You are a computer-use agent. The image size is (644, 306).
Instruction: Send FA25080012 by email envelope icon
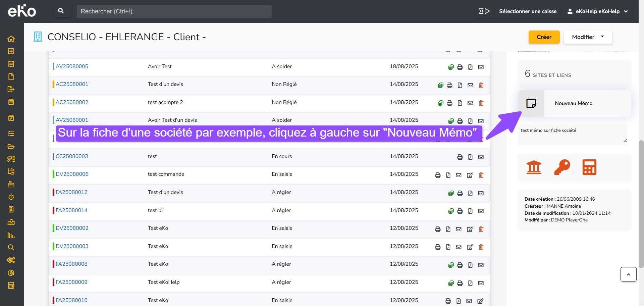click(x=481, y=193)
